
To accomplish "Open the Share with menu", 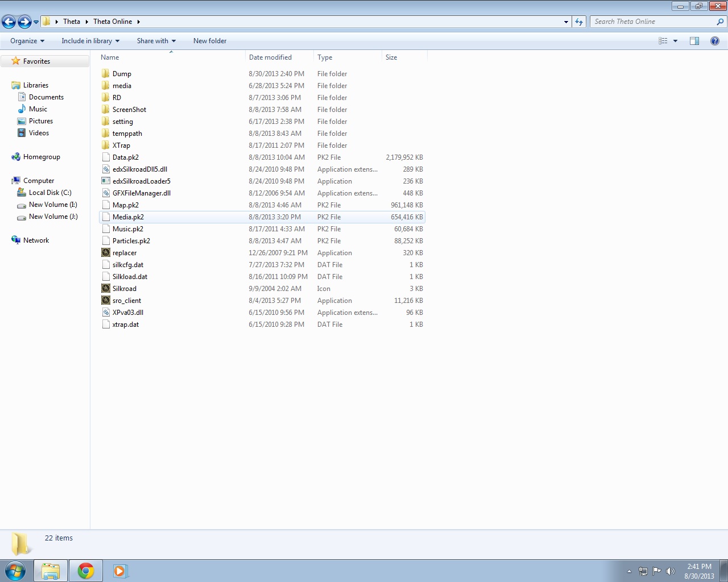I will point(156,41).
